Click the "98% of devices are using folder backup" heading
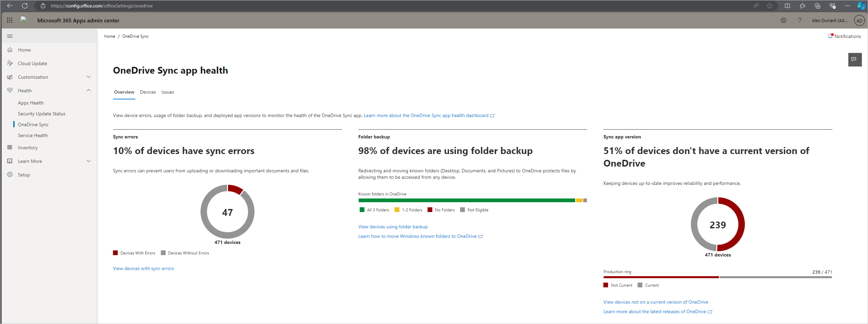Screen dimensions: 868x324 [445, 151]
